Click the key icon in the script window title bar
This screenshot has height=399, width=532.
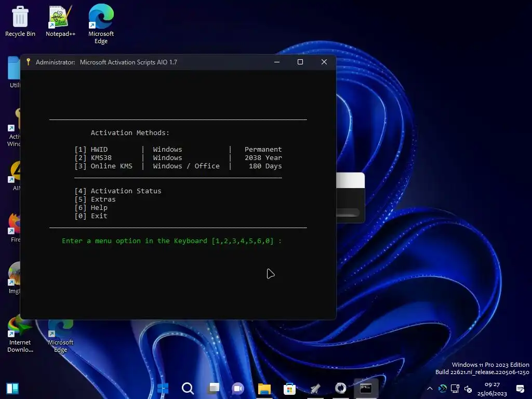pyautogui.click(x=29, y=62)
